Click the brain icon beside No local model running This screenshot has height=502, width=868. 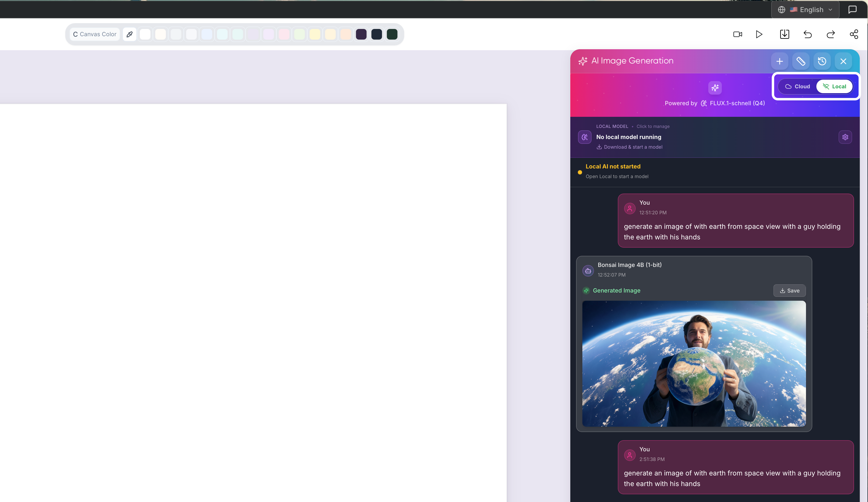(x=585, y=137)
